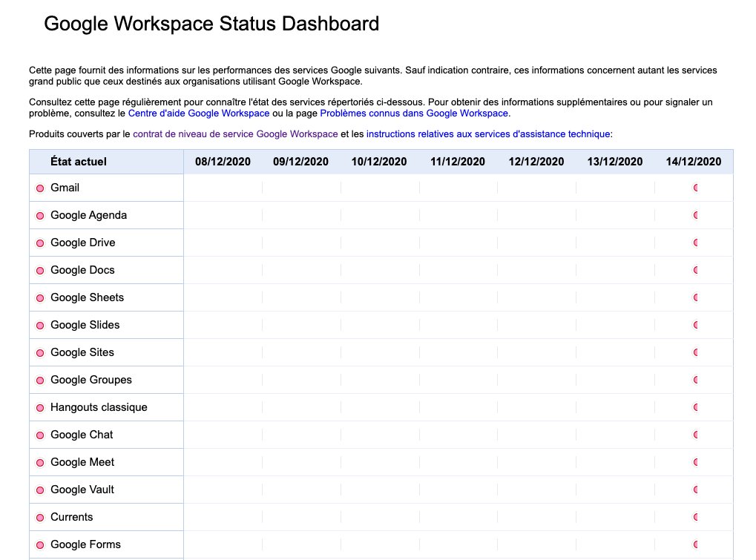The image size is (756, 560).
Task: Open Currents 14/12/2020 outage marker
Action: (x=695, y=518)
